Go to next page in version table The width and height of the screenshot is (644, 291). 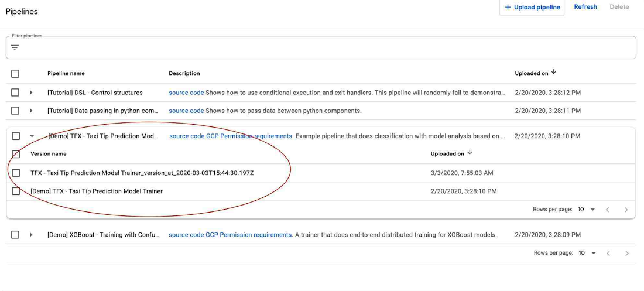(x=626, y=210)
